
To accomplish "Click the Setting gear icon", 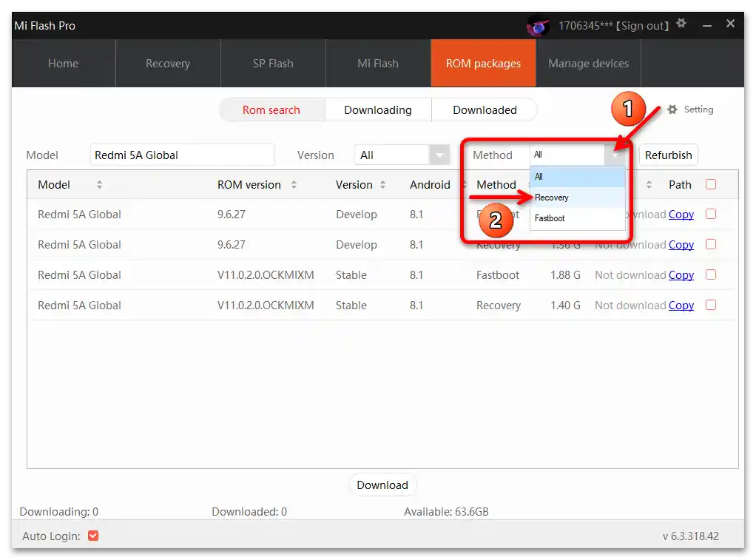I will 672,109.
